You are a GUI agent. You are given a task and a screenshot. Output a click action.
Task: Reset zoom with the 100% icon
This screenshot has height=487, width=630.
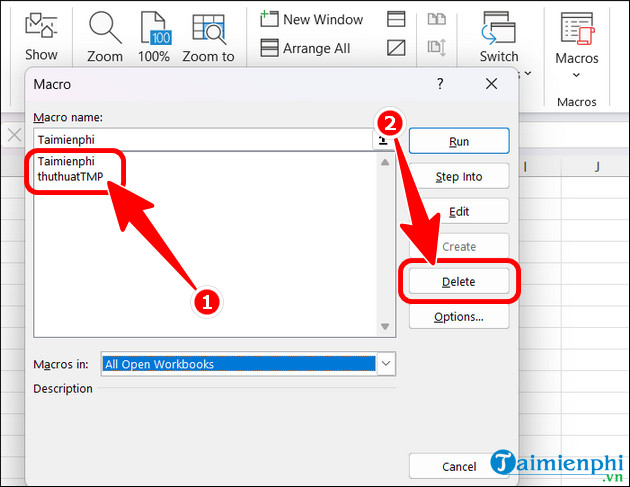tap(155, 28)
